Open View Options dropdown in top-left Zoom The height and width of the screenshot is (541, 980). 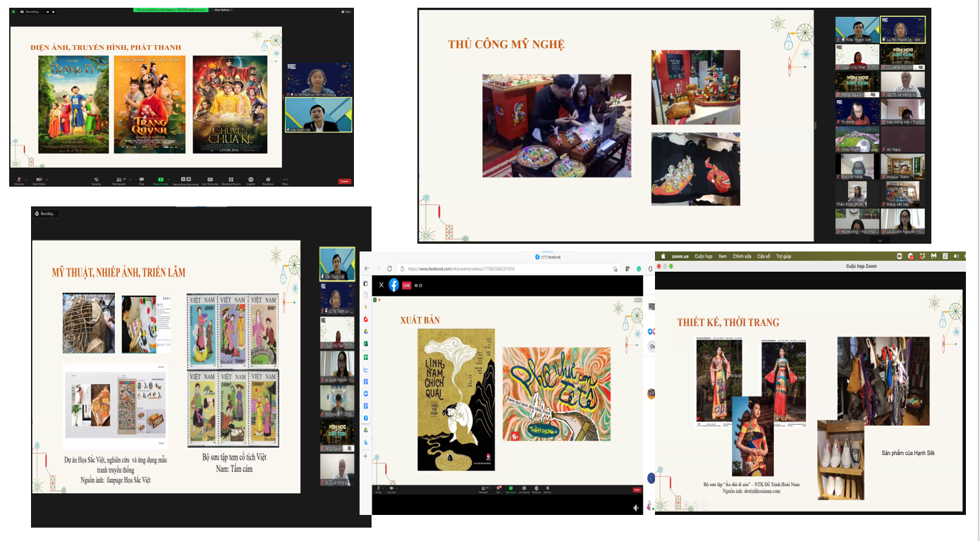click(x=223, y=10)
